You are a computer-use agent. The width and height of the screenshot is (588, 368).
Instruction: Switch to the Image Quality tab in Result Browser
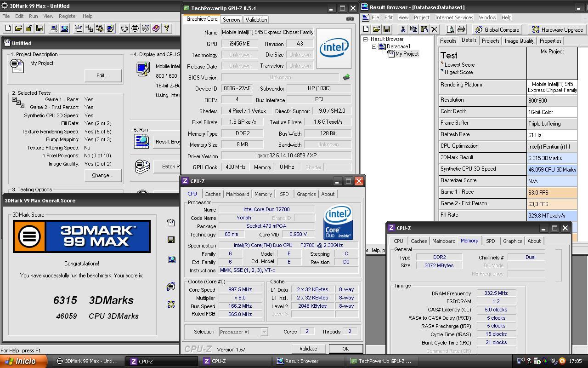[x=520, y=41]
